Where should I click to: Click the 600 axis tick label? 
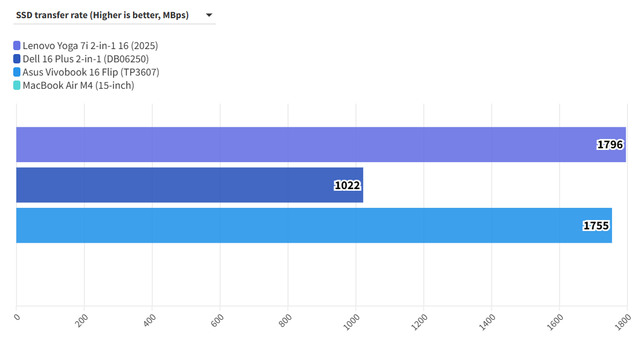216,321
